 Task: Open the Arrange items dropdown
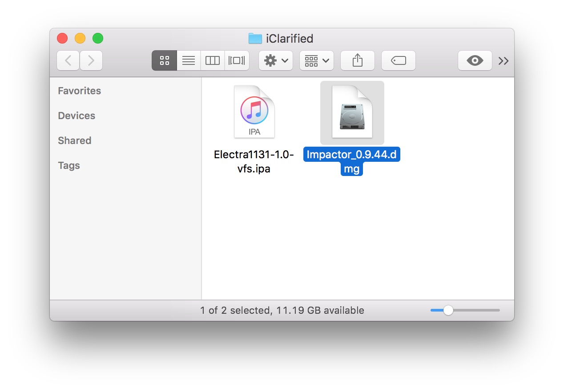coord(317,60)
